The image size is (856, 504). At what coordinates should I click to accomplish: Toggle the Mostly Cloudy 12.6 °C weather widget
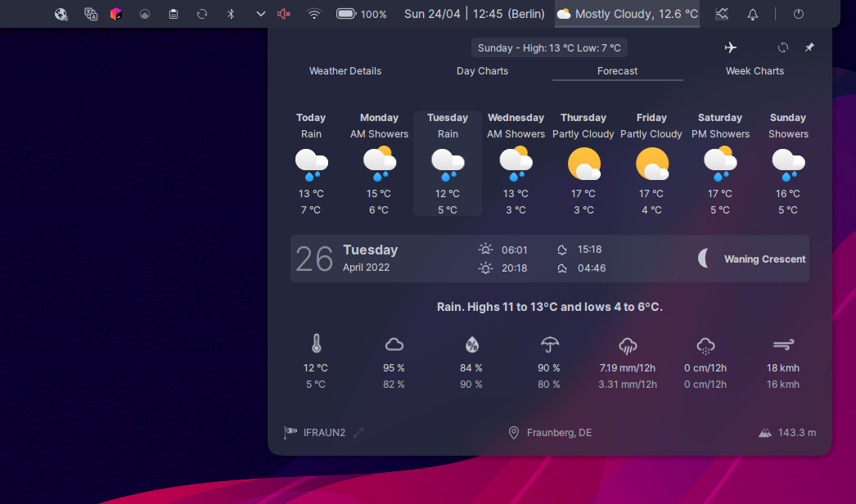coord(627,14)
